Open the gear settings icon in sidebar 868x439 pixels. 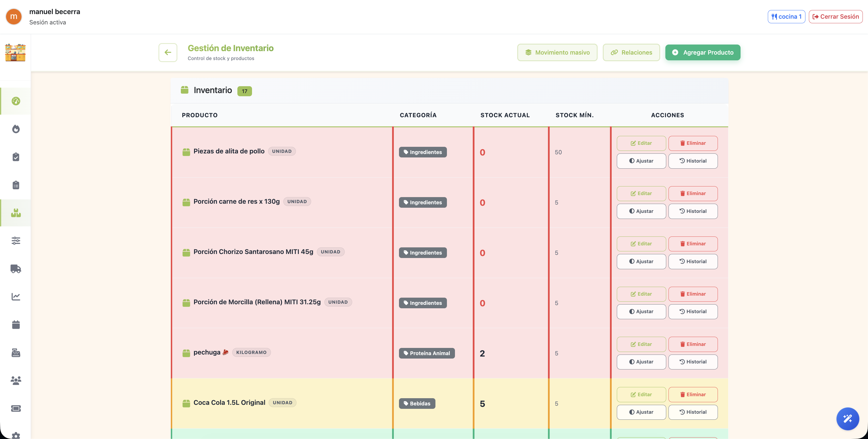[x=16, y=435]
